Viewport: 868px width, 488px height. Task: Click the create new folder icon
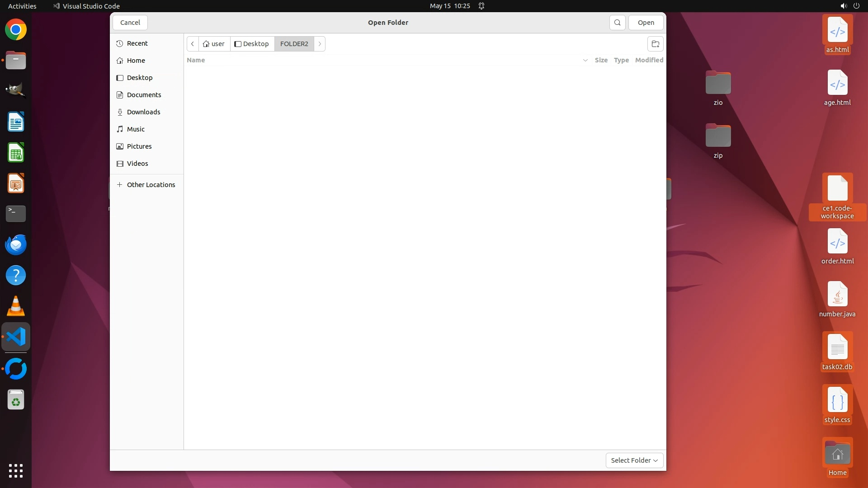tap(655, 44)
